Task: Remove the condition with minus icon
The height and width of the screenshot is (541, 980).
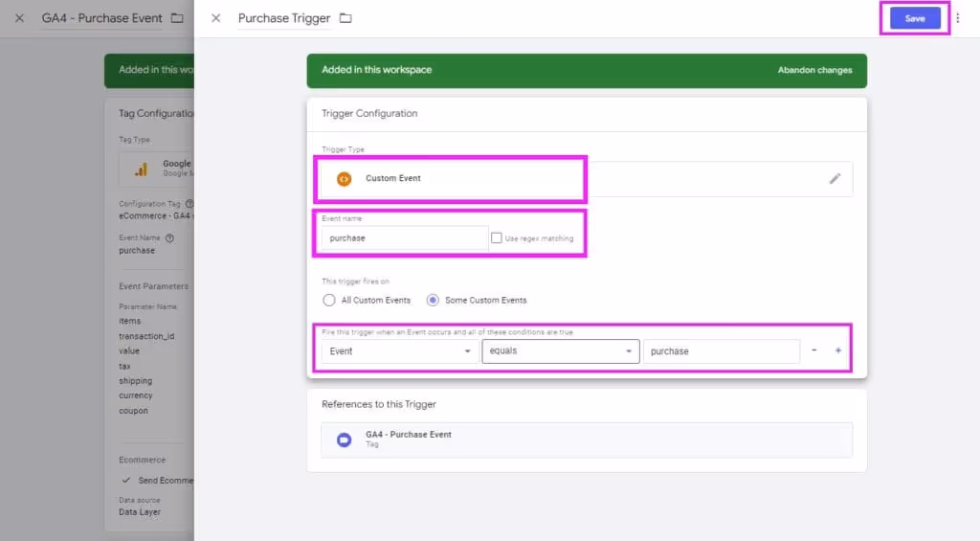Action: [x=813, y=350]
